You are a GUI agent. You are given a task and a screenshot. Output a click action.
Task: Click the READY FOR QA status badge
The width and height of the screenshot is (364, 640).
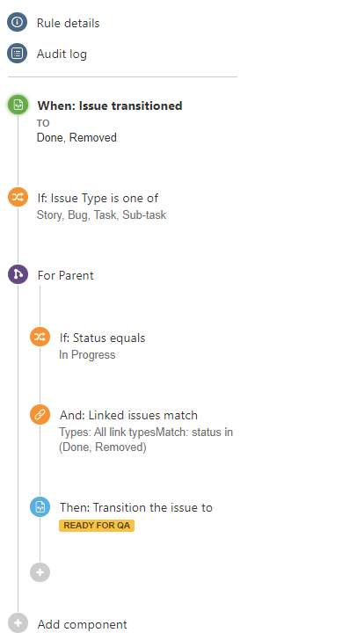97,526
